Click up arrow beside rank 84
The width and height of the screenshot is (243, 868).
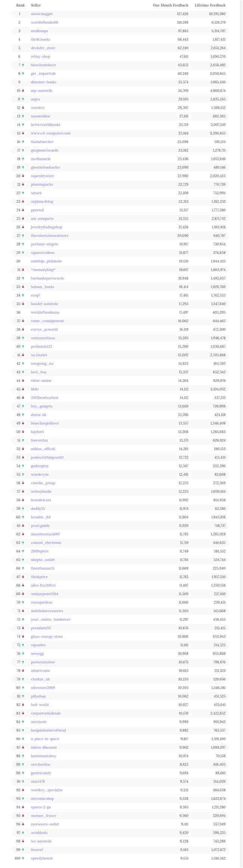click(x=23, y=722)
